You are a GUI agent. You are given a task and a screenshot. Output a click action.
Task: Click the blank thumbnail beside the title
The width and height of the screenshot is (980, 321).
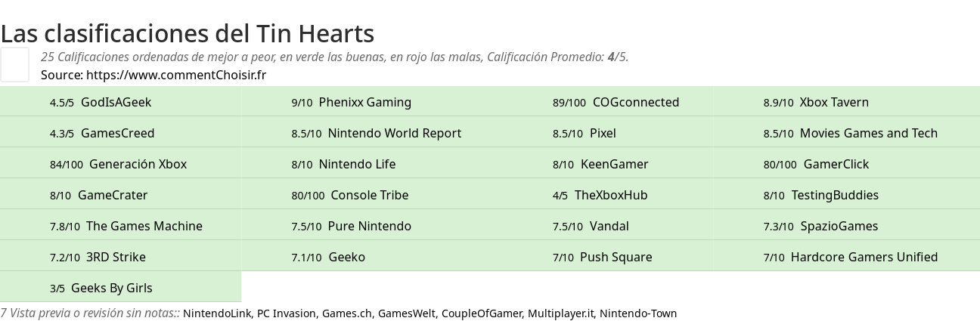[14, 64]
